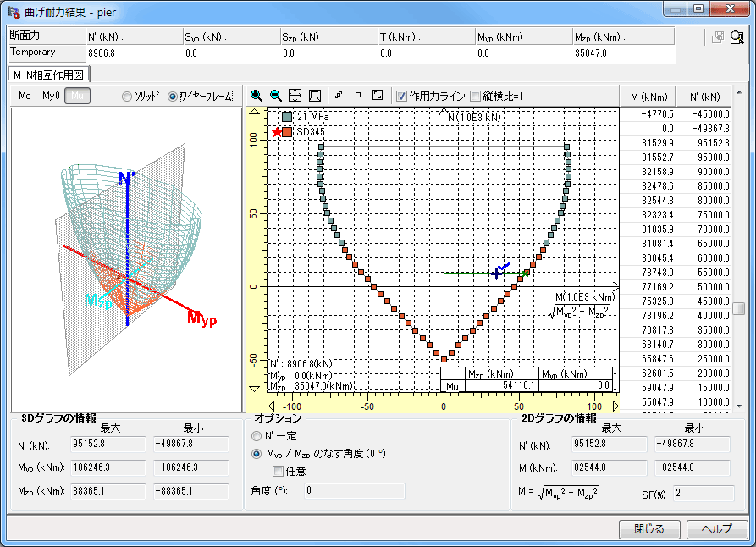Click the 角度 input field
This screenshot has height=547, width=756.
354,490
